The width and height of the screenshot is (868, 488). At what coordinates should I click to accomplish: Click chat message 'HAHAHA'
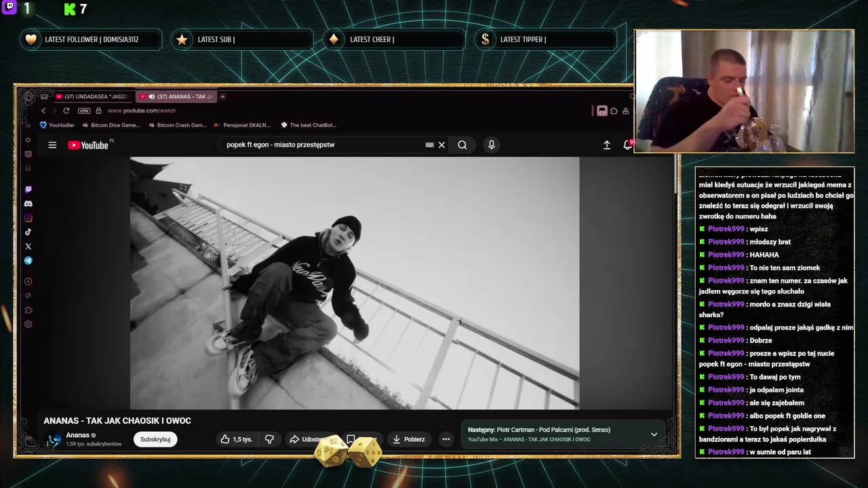764,255
